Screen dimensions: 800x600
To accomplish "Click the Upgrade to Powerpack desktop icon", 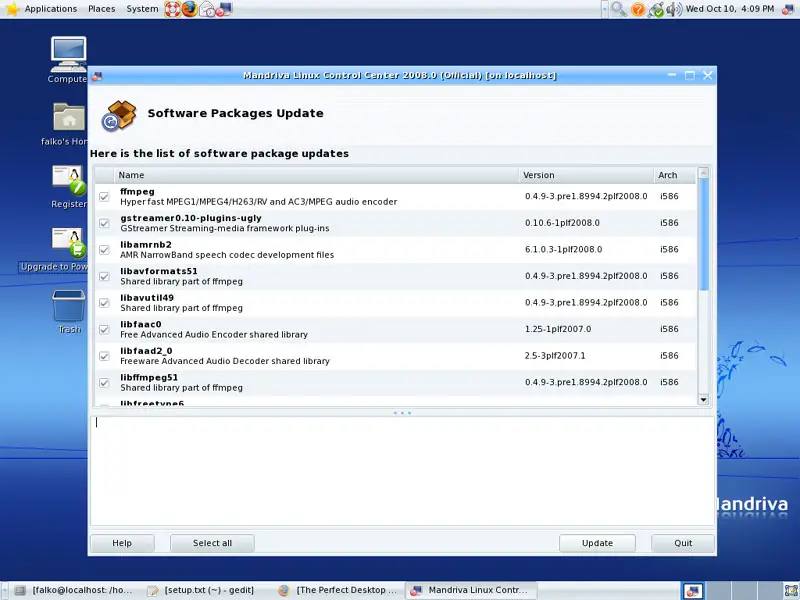I will (x=68, y=244).
